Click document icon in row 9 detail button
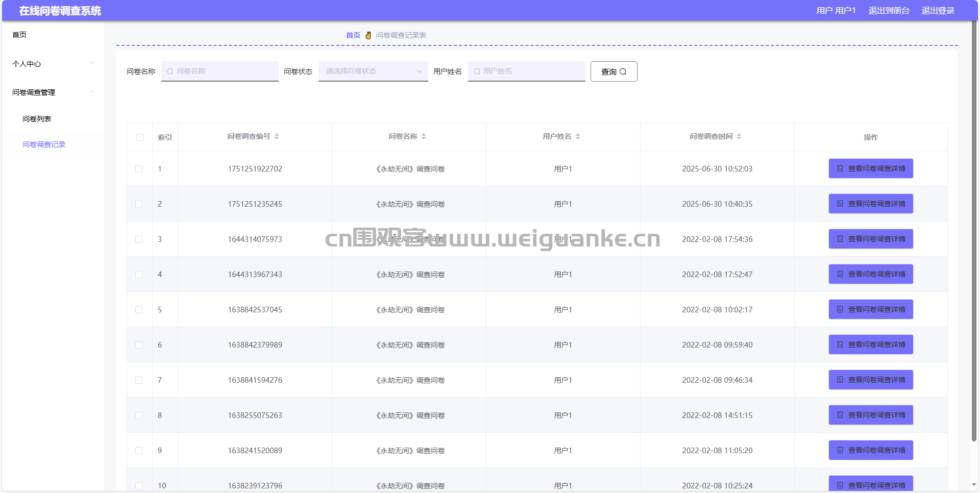This screenshot has height=493, width=980. 840,450
